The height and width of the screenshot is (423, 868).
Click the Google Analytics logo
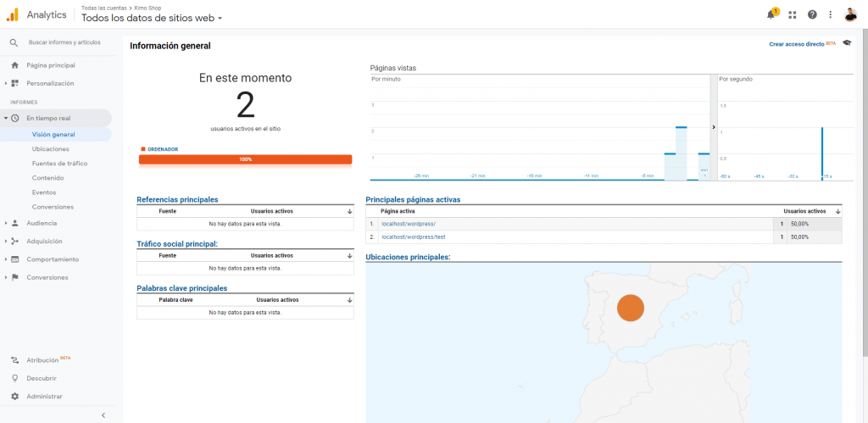pos(13,15)
